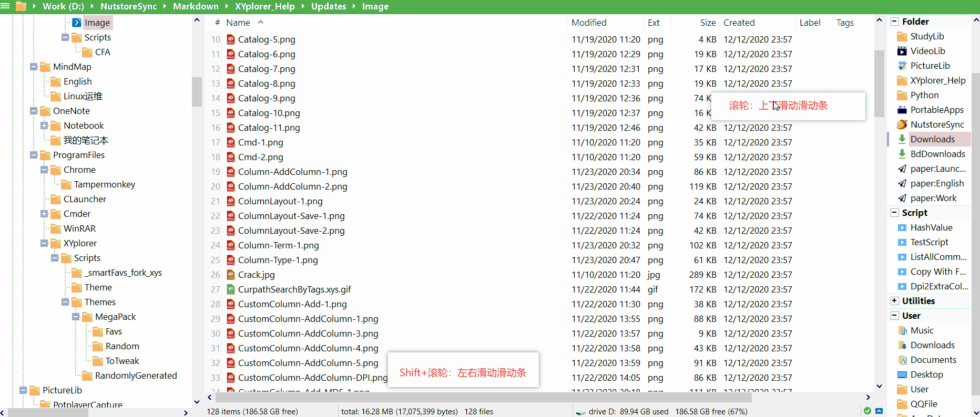Navigate to Markdown in the breadcrumb
This screenshot has height=417, width=980.
point(196,6)
